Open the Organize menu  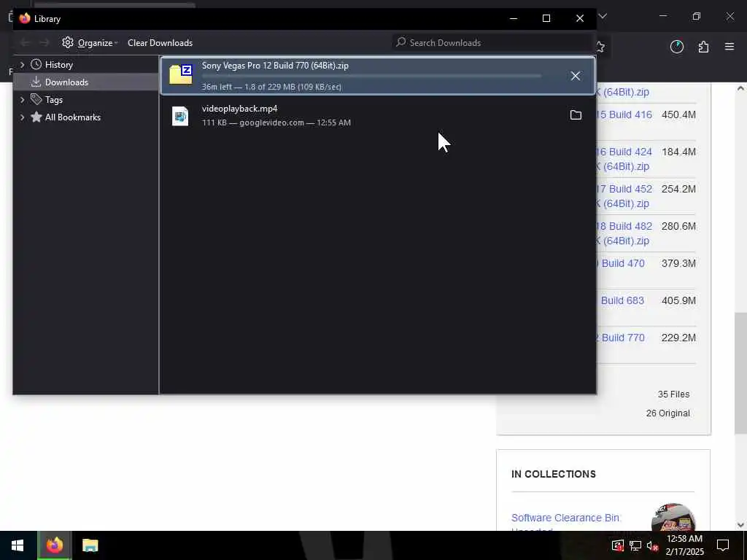pos(90,43)
